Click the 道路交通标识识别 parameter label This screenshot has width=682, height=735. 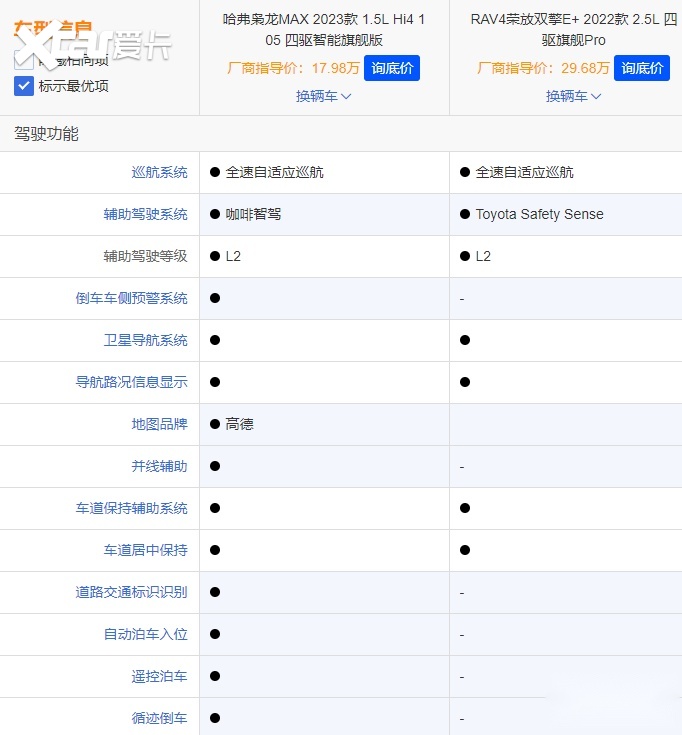pos(131,592)
